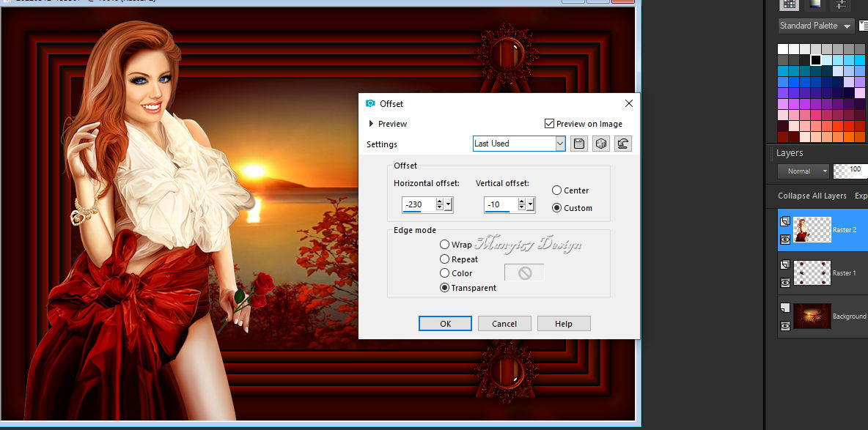The height and width of the screenshot is (430, 868).
Task: Open the Standard Palette dropdown
Action: tap(815, 26)
